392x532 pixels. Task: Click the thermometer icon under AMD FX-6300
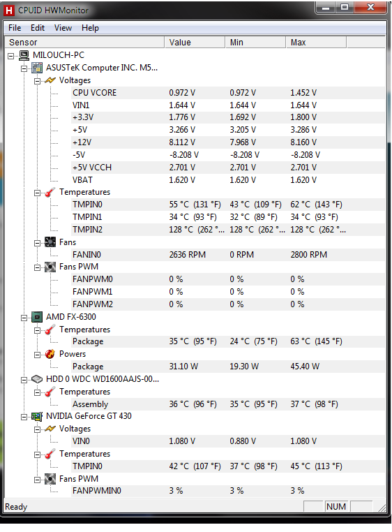coord(50,330)
